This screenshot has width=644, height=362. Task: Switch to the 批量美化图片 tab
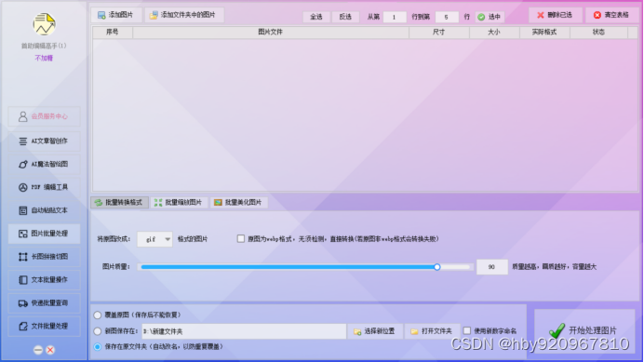pos(238,203)
